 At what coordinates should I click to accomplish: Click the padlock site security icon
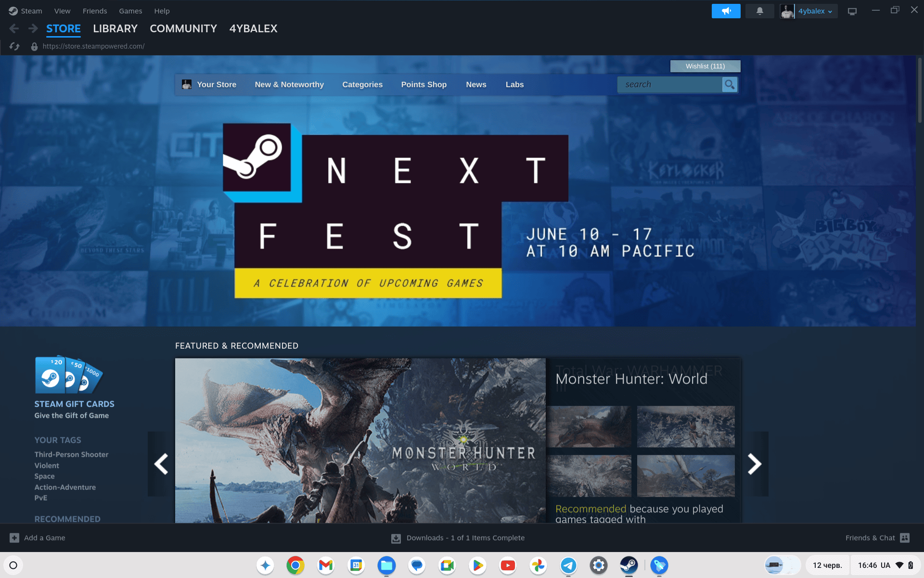34,46
